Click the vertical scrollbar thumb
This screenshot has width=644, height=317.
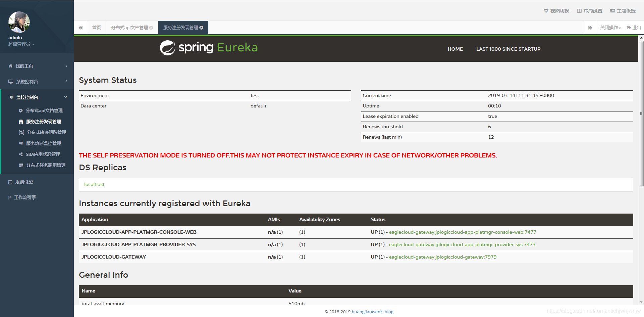tap(641, 114)
